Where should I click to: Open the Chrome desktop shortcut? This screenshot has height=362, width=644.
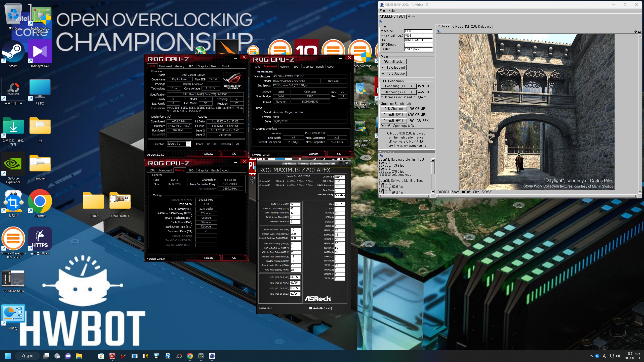[40, 204]
